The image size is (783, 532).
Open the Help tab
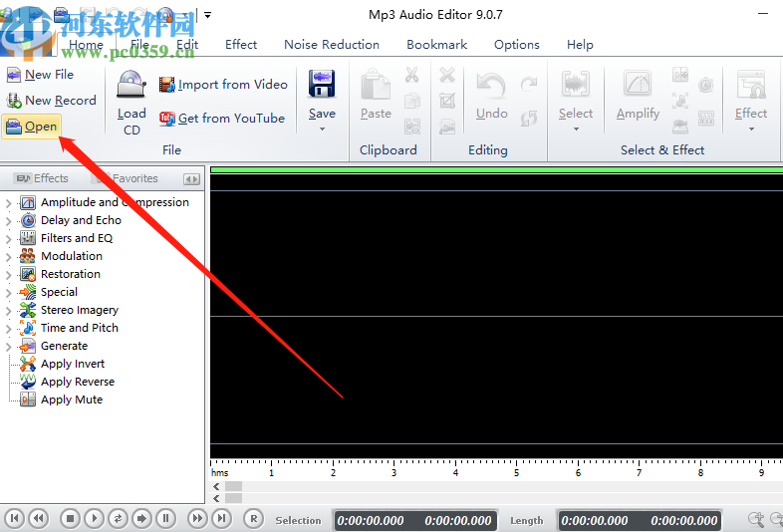pyautogui.click(x=580, y=45)
